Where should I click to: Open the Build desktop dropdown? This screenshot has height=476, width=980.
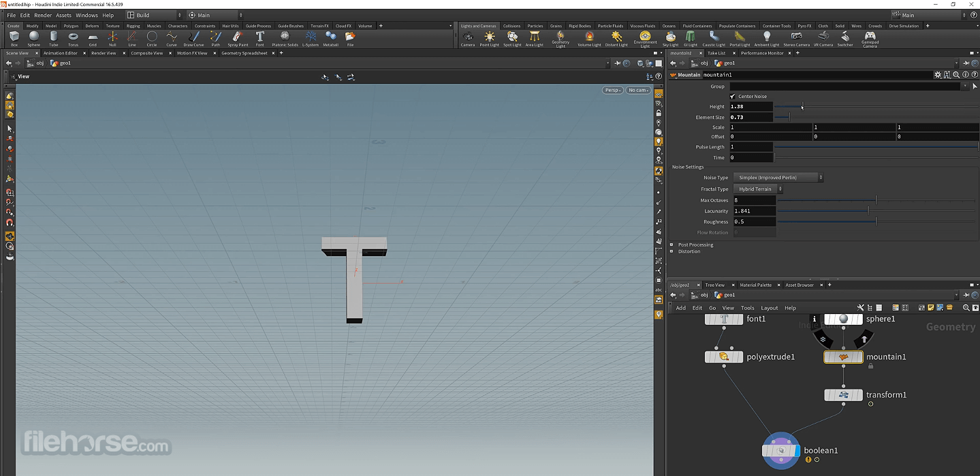point(155,15)
